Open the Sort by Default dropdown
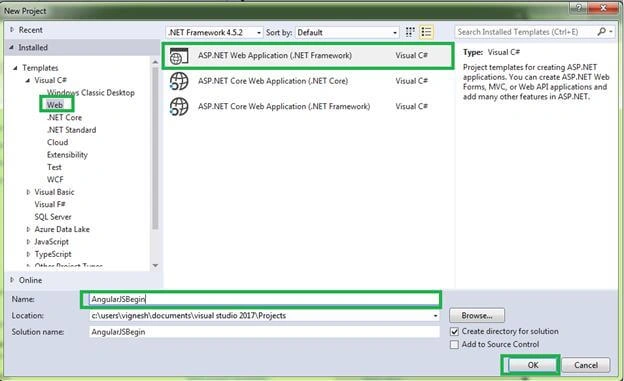Viewport: 624px width, 381px height. [347, 33]
